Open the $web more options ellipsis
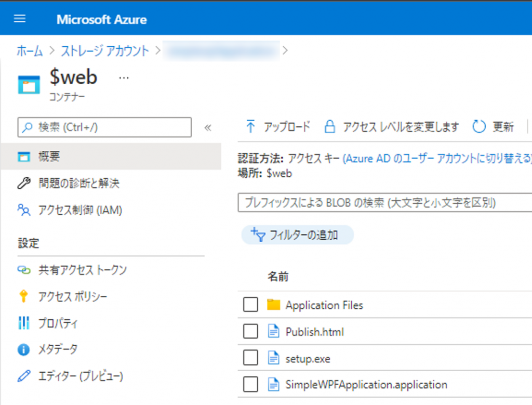The width and height of the screenshot is (532, 405). click(124, 77)
